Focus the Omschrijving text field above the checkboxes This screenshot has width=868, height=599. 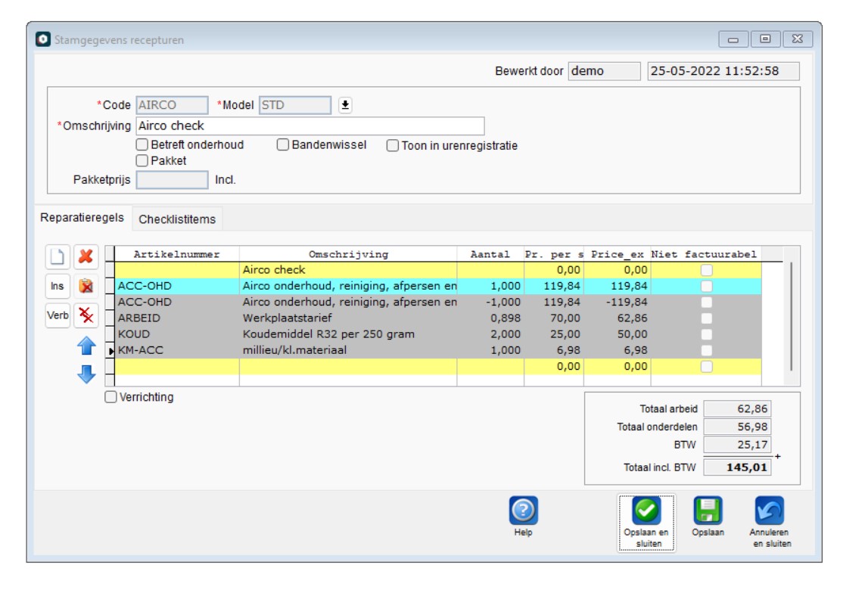[x=310, y=126]
